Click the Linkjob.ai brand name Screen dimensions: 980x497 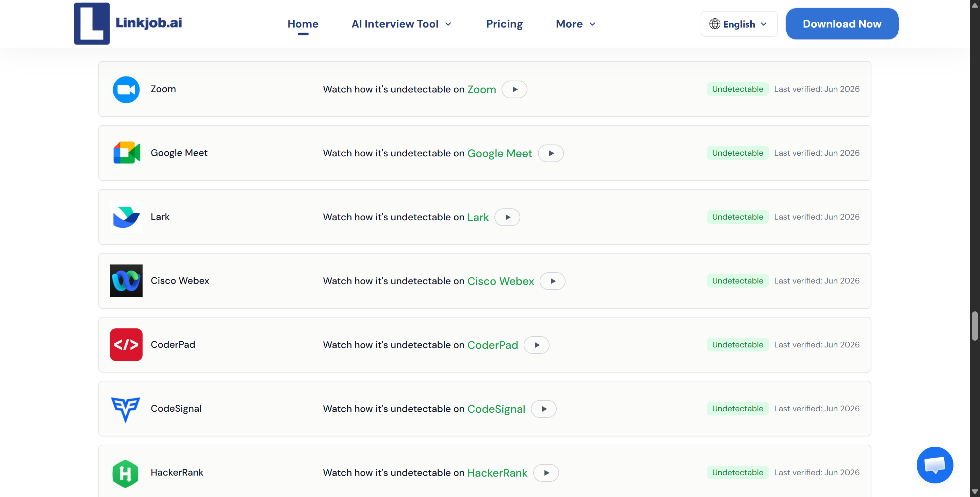(149, 22)
